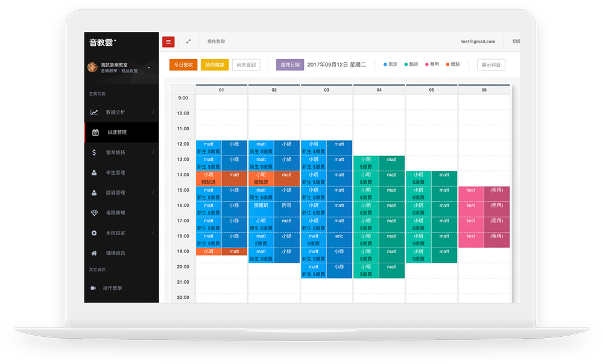Click the 操作教學 link in top bar
Viewport: 603px width, 364px height.
(x=216, y=42)
